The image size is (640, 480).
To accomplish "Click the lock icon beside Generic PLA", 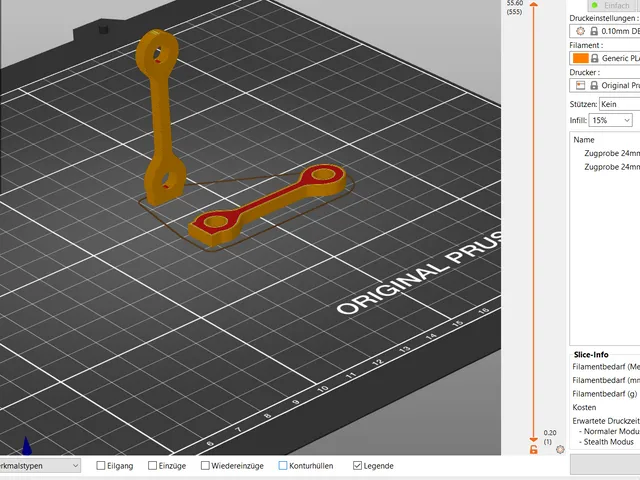I will click(595, 58).
